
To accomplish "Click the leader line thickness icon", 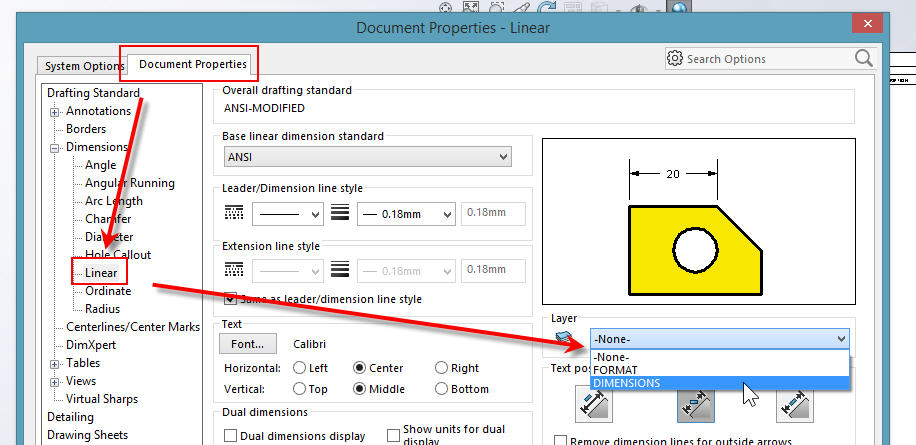I will 340,212.
